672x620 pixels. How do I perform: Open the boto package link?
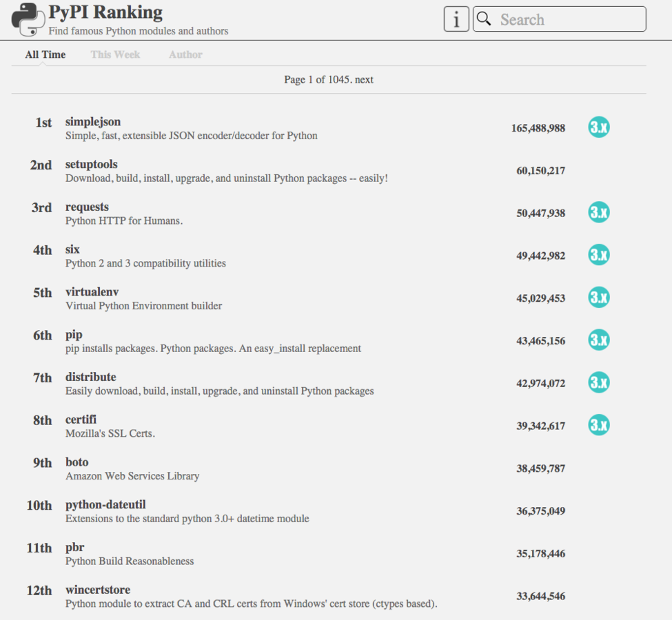pyautogui.click(x=77, y=462)
